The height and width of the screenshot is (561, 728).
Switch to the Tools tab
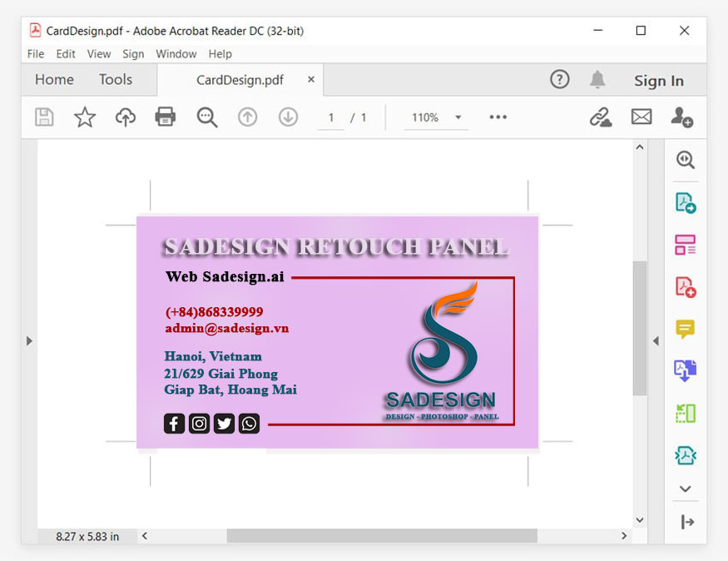116,79
